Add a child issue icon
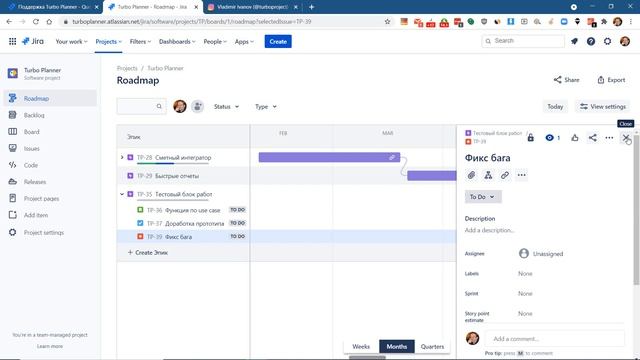Screen dimensions: 640x360 [x=488, y=175]
